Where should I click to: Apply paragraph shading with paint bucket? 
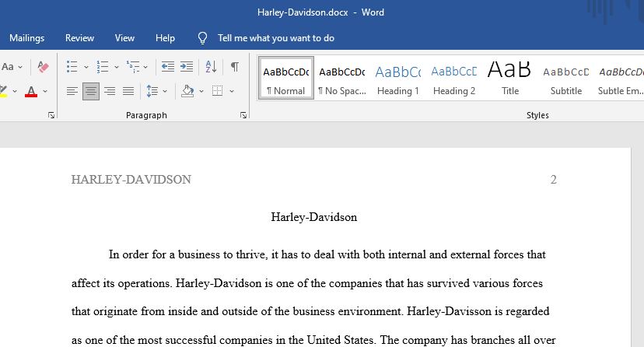coord(187,91)
